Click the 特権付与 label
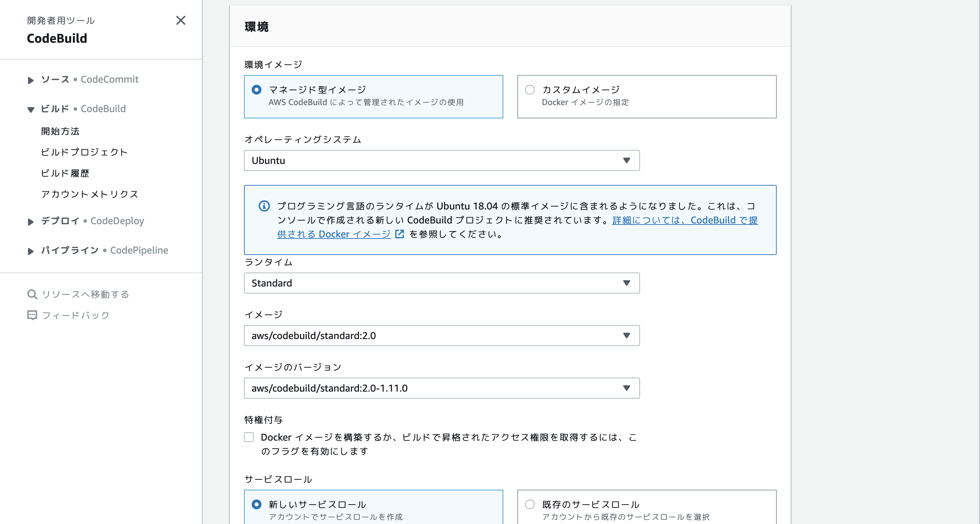980x524 pixels. coord(263,420)
